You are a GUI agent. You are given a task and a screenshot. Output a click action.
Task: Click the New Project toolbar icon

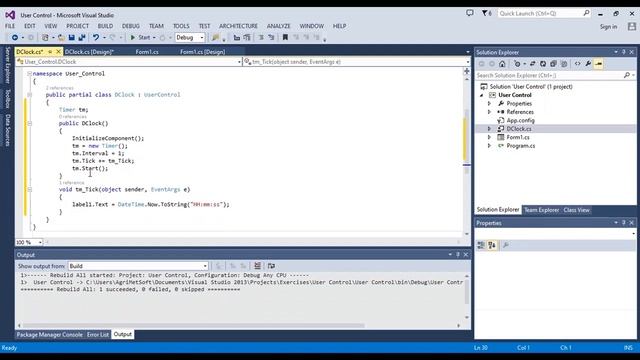[45, 38]
